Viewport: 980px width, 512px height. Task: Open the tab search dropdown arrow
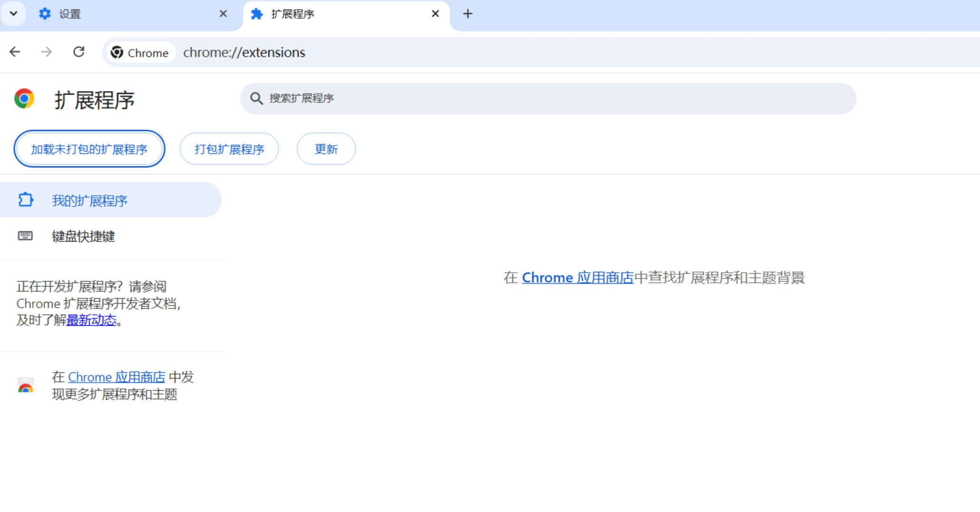point(13,13)
